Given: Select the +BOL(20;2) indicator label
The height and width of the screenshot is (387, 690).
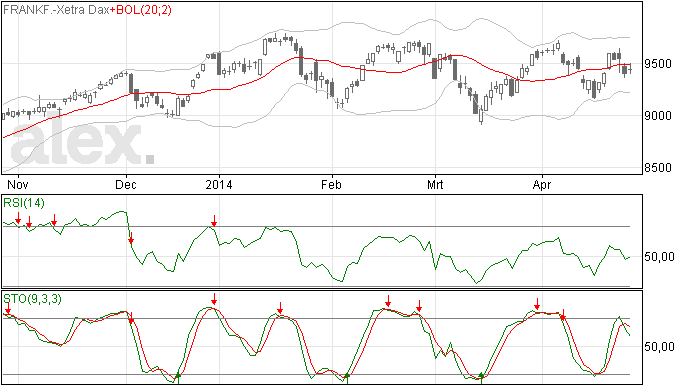Looking at the screenshot, I should coord(140,10).
